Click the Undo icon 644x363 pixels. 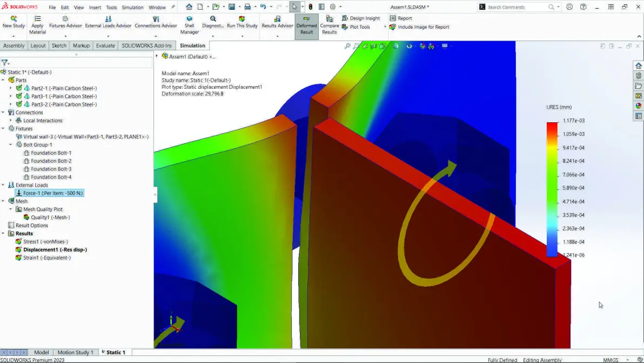(263, 6)
